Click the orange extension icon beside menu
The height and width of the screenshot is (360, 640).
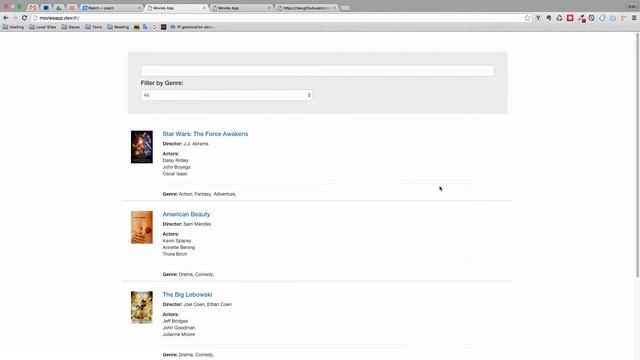[623, 18]
